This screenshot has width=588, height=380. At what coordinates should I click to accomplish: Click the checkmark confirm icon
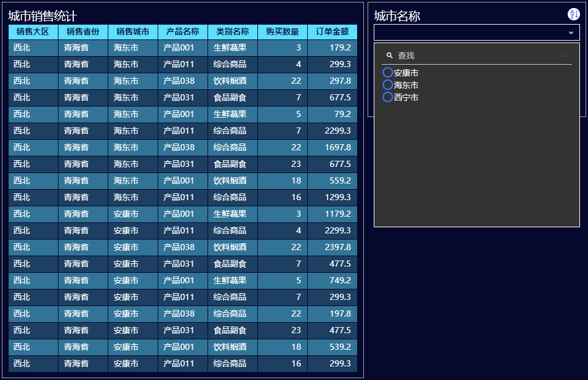tap(563, 55)
